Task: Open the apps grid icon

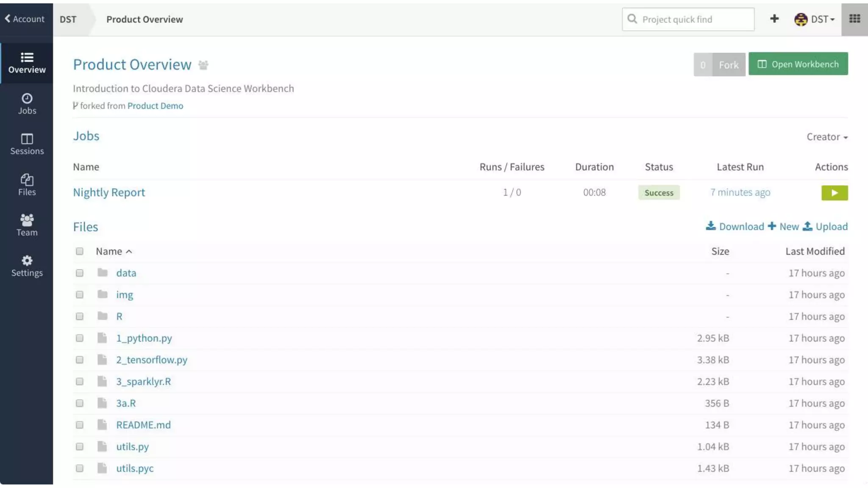Action: (x=854, y=19)
